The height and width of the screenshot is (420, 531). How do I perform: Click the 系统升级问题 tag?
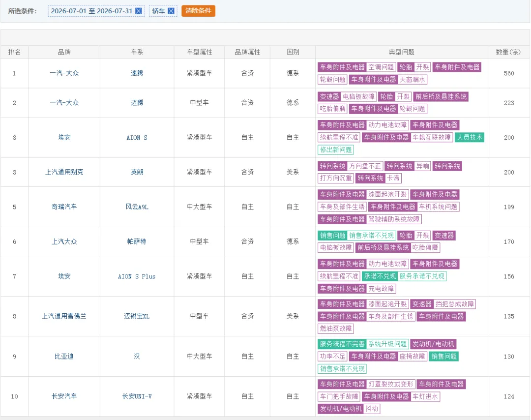(x=387, y=344)
